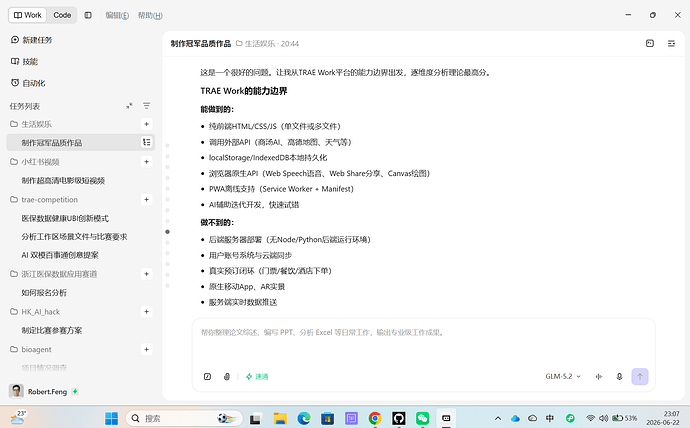
Task: Click the 生活娱乐 folder link in the header
Action: click(256, 44)
